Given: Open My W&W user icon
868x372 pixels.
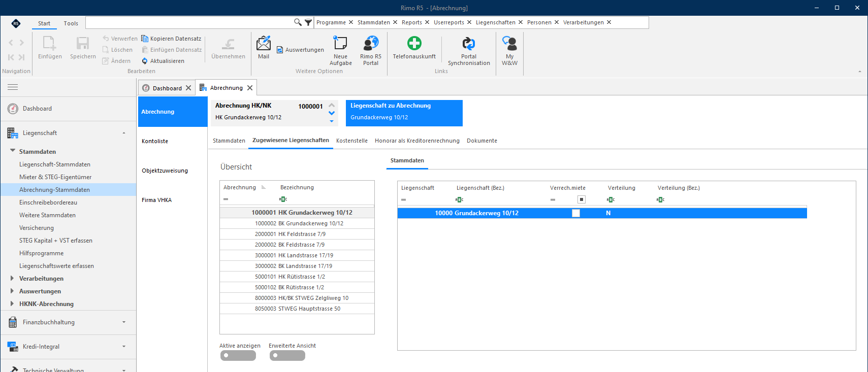Looking at the screenshot, I should (509, 44).
